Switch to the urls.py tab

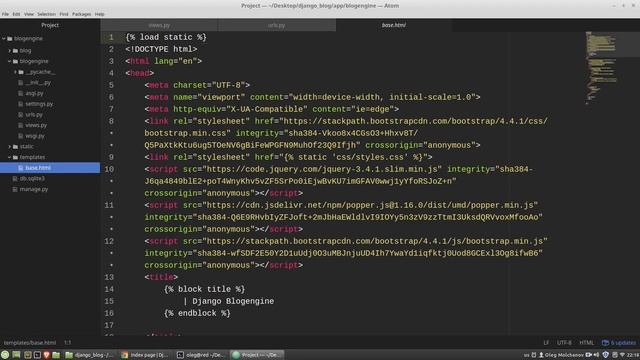click(x=277, y=25)
